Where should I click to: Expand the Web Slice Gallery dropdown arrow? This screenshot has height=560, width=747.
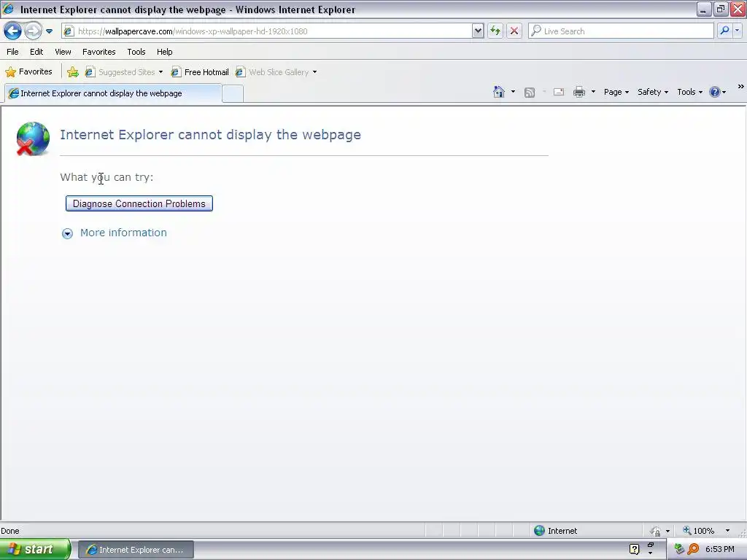314,72
